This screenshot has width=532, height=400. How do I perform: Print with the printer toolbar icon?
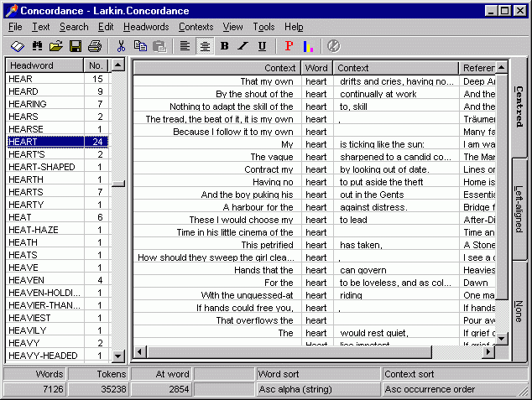(95, 46)
